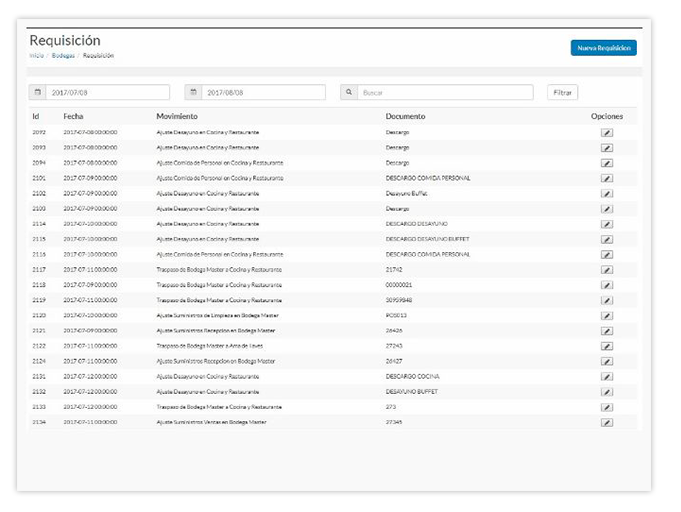Edit requisition 2101 with pencil icon
The width and height of the screenshot is (681, 512).
pyautogui.click(x=606, y=178)
